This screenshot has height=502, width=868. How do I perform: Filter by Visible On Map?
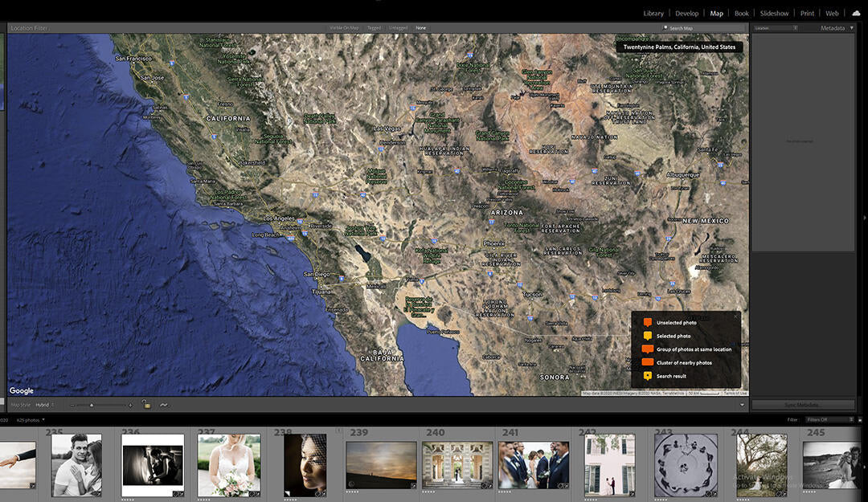pos(344,27)
